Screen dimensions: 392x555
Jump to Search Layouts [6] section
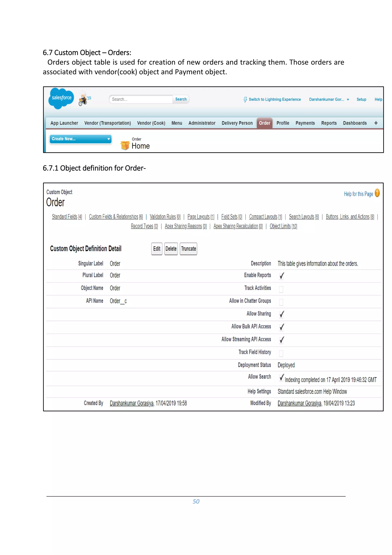tap(304, 217)
